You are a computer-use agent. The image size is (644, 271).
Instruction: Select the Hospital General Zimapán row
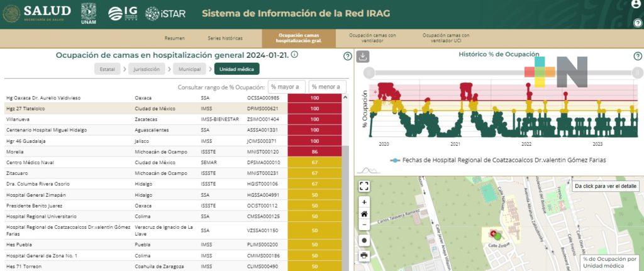174,195
